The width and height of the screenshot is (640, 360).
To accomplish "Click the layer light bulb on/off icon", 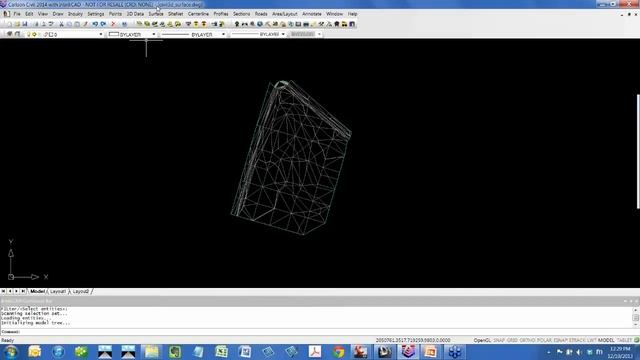I will (28, 34).
